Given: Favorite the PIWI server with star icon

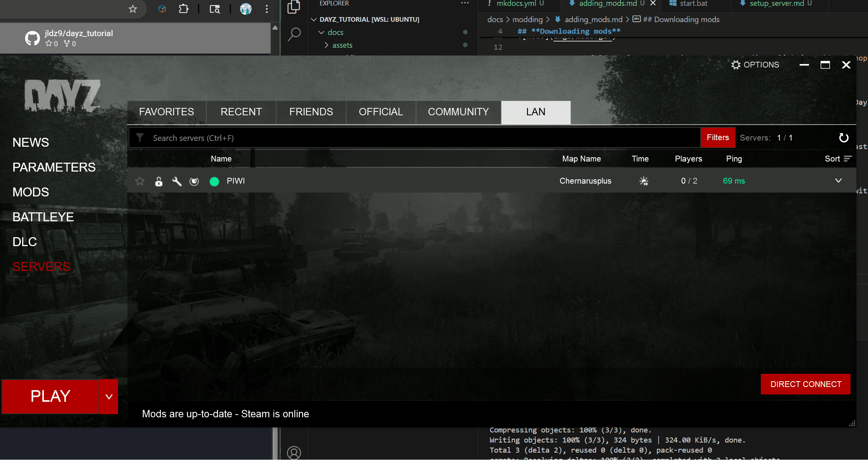Looking at the screenshot, I should (140, 181).
